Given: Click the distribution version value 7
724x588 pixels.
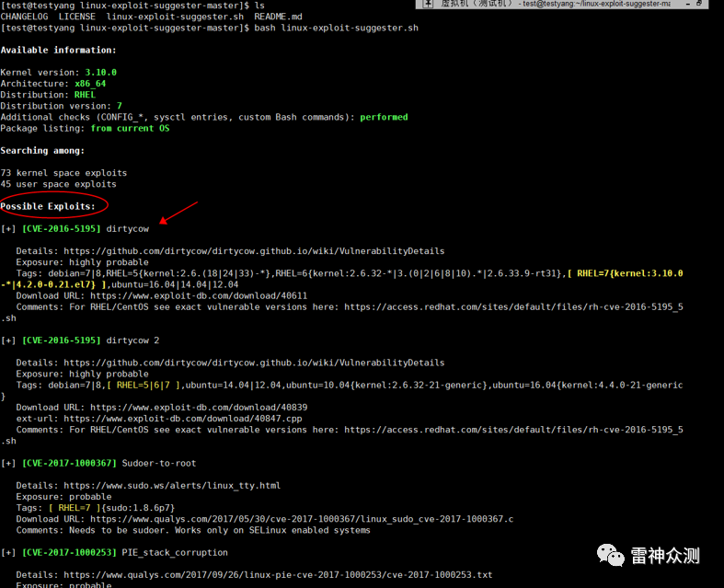Looking at the screenshot, I should pos(119,106).
